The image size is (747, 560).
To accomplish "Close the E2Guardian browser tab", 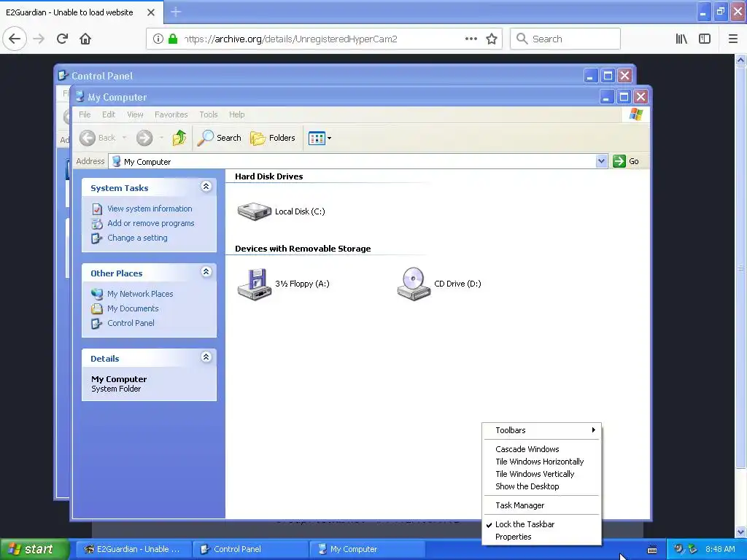I will point(151,12).
